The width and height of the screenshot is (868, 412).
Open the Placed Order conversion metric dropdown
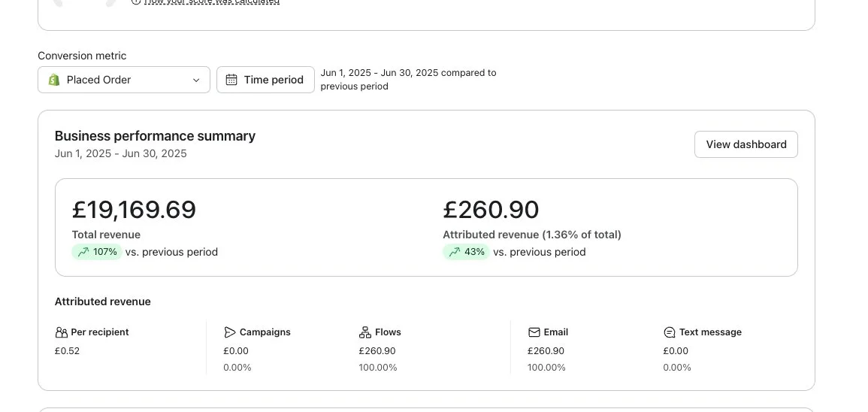pyautogui.click(x=124, y=80)
